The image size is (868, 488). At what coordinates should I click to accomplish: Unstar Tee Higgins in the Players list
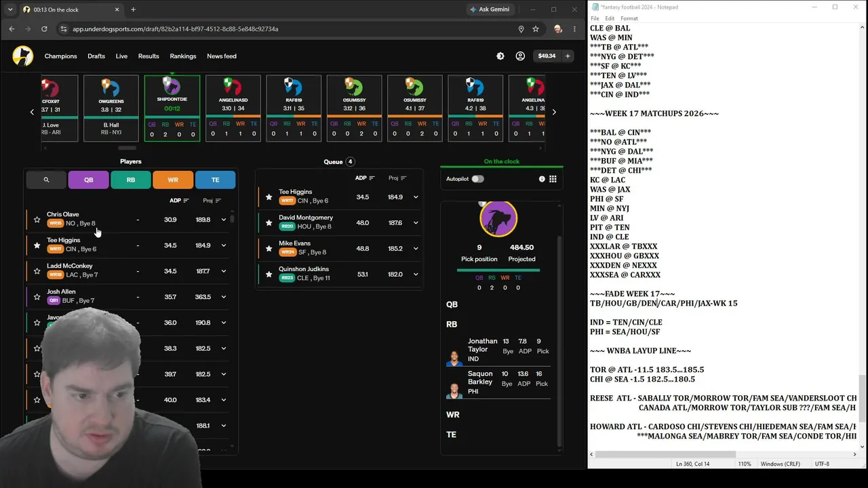37,245
